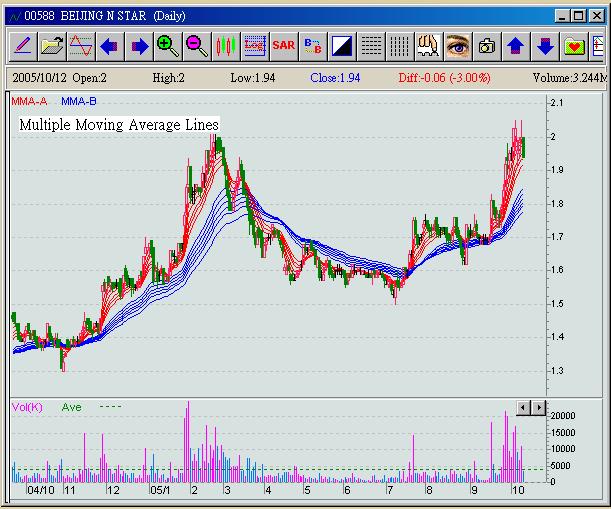Viewport: 611px width, 509px height.
Task: Click the MMA-B indicator label
Action: 78,102
